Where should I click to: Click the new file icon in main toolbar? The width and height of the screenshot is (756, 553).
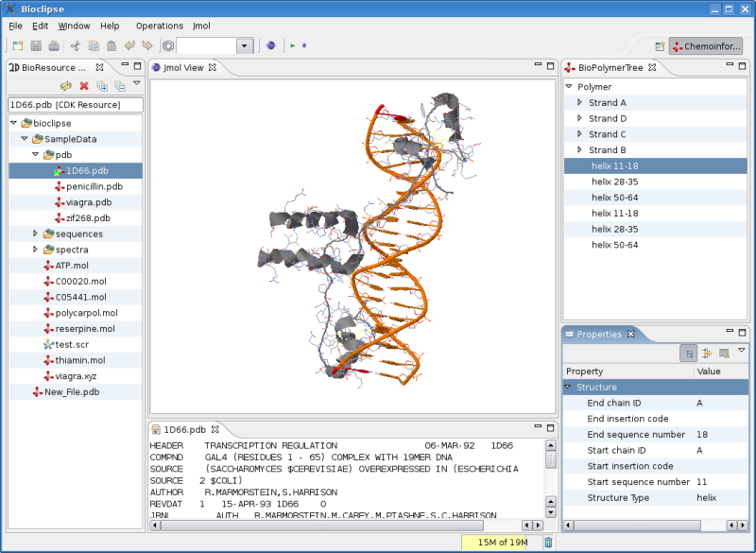click(x=18, y=45)
